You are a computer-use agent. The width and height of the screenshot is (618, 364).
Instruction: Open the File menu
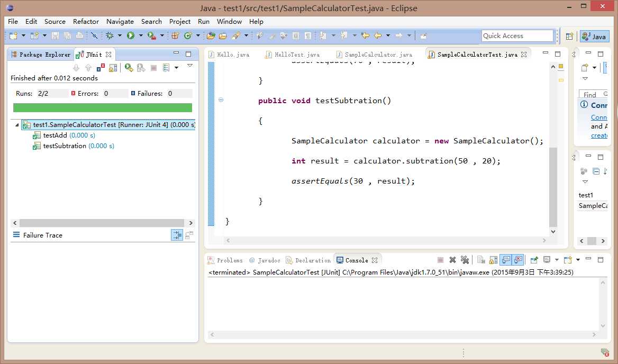pyautogui.click(x=13, y=22)
